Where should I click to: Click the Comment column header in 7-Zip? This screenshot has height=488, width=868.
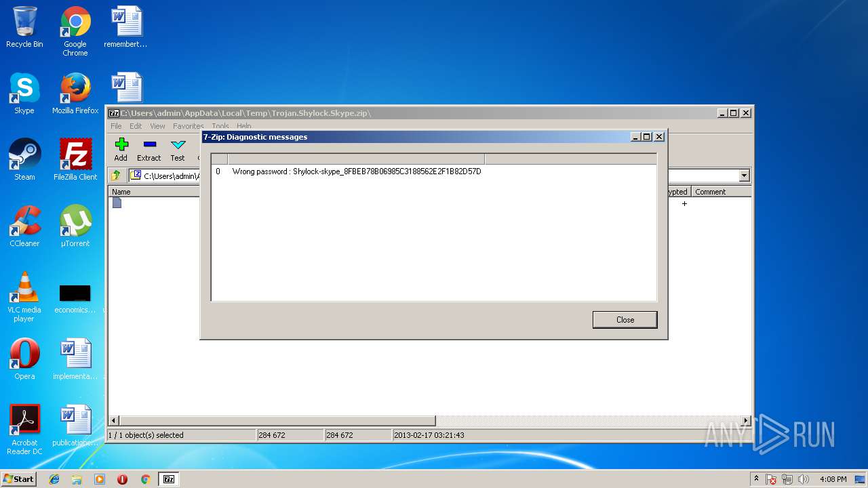pyautogui.click(x=721, y=192)
